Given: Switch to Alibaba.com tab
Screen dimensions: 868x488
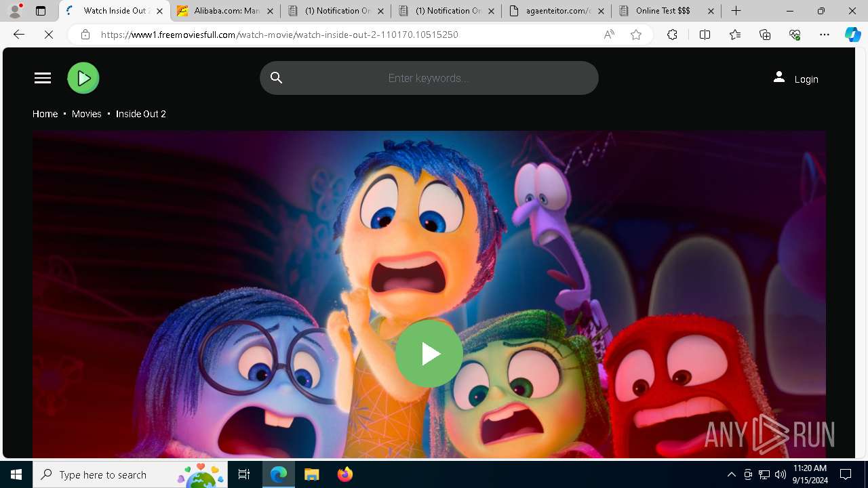Looking at the screenshot, I should (225, 11).
